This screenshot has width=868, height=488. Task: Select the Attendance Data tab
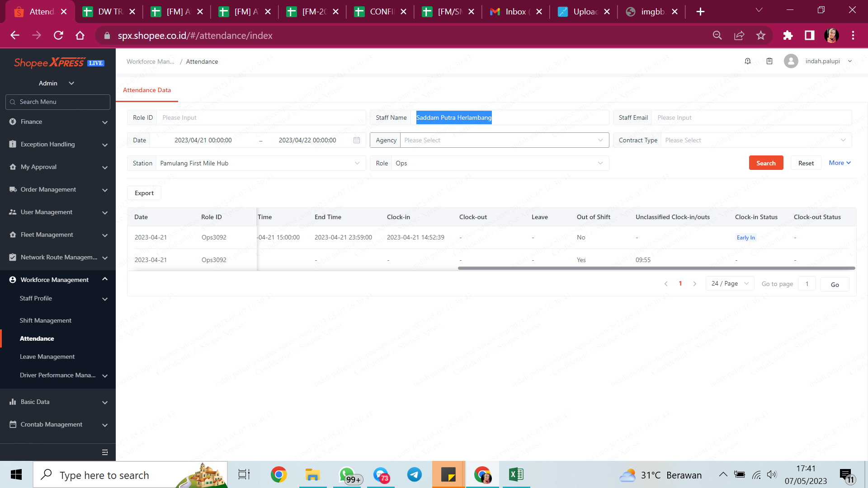pos(147,90)
